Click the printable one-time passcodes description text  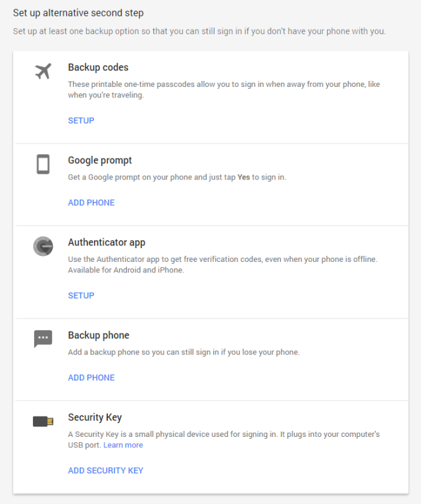click(x=224, y=89)
